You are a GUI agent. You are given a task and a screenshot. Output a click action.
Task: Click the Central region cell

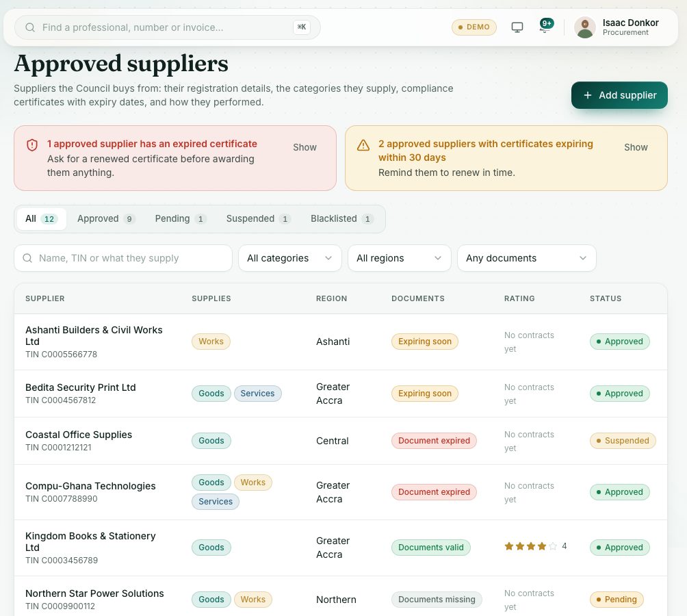pos(332,441)
